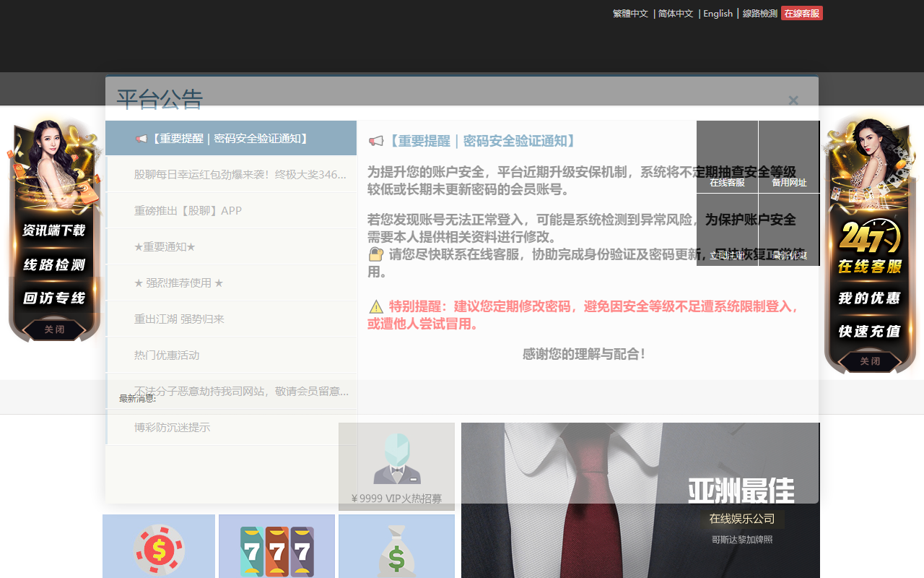
Task: Open the 線路檢測 link in top bar
Action: point(759,13)
